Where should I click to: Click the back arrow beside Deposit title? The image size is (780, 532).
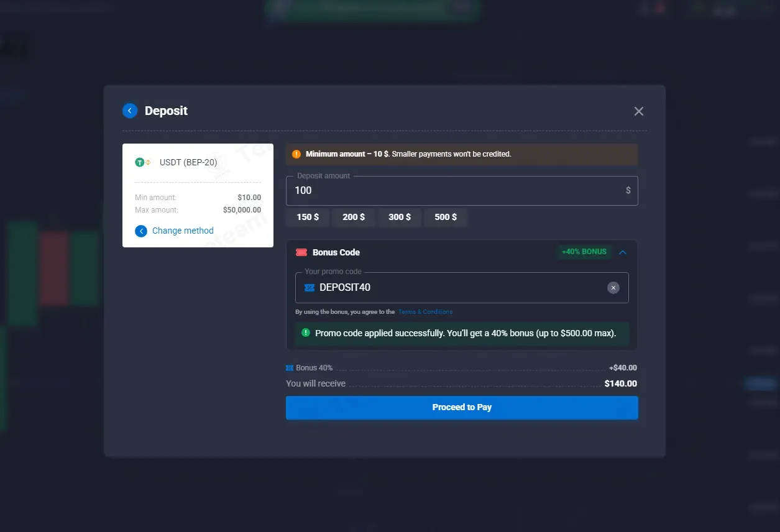[130, 111]
